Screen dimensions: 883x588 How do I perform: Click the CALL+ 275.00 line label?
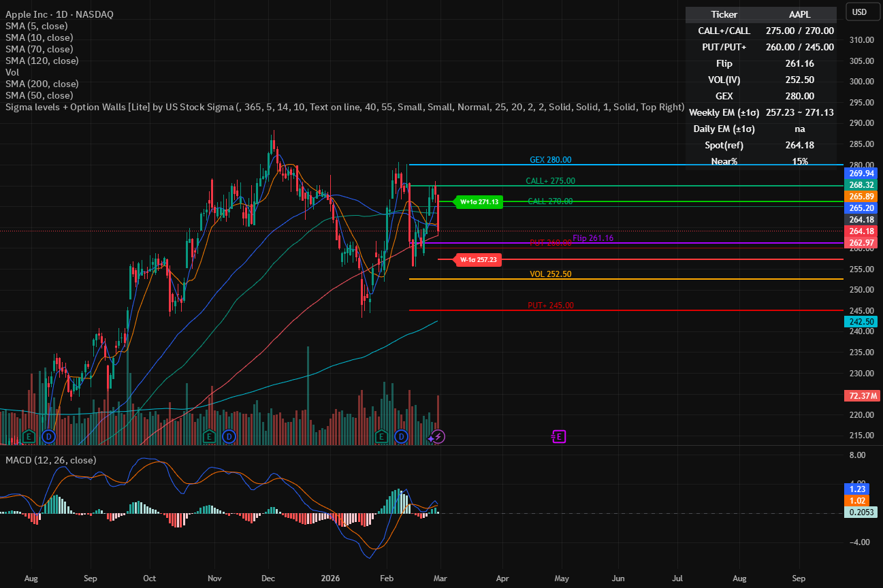(x=551, y=181)
